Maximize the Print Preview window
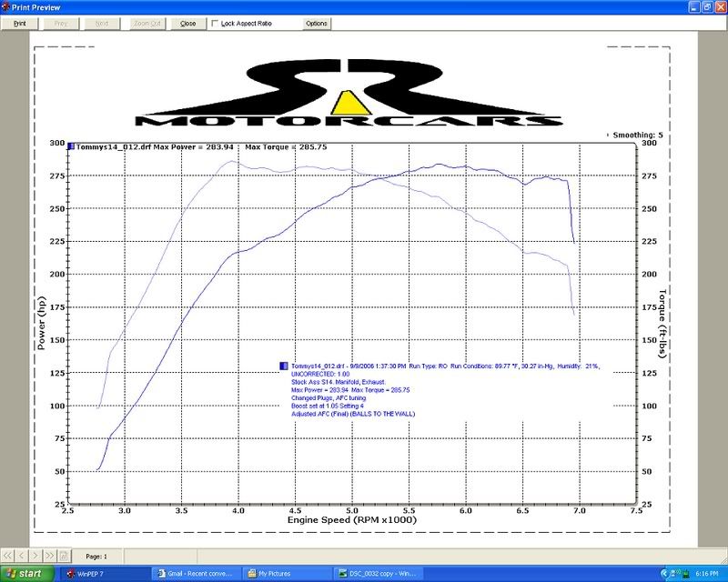Screen dimensions: 728x582 (x=707, y=7)
